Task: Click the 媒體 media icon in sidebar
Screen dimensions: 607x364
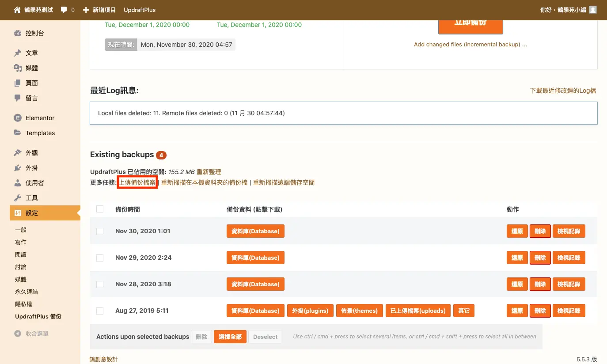Action: coord(18,68)
